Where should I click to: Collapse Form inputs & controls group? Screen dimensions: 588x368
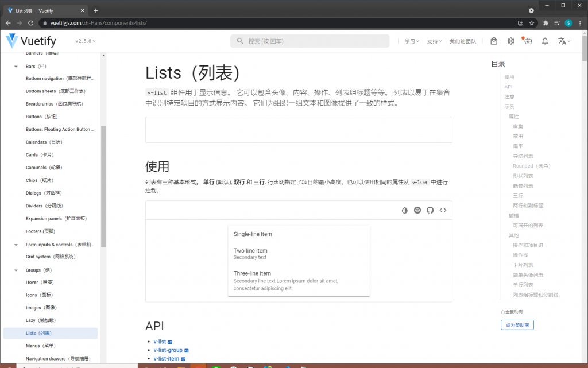click(16, 245)
